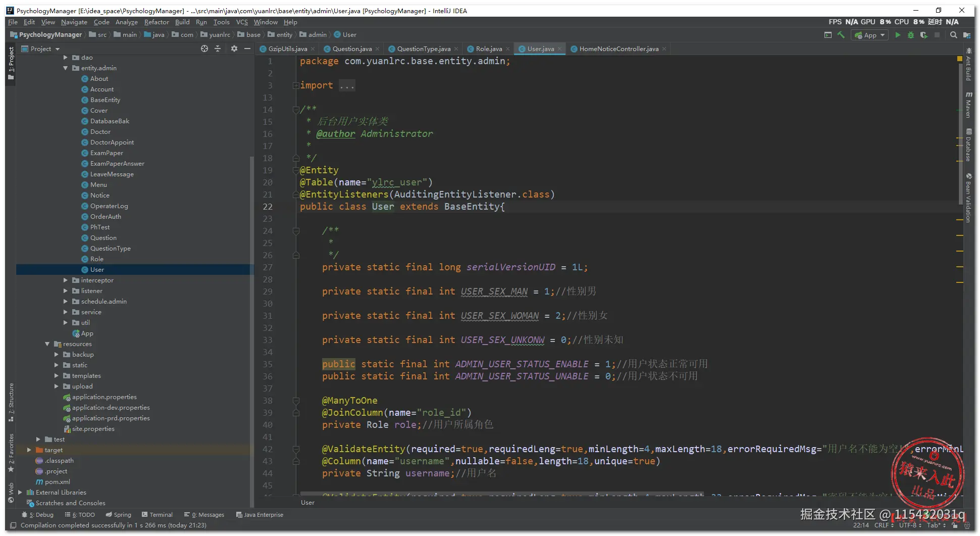Open the Terminal tool window button

[157, 515]
